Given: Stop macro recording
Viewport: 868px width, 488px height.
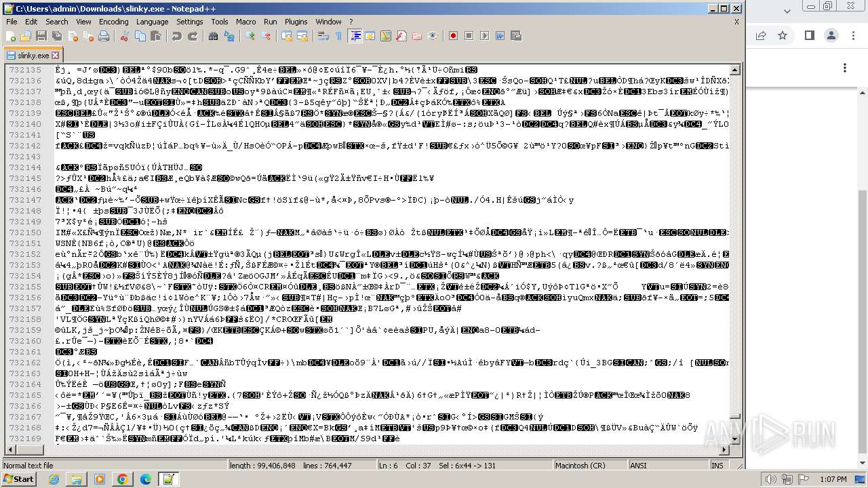Looking at the screenshot, I should click(469, 36).
